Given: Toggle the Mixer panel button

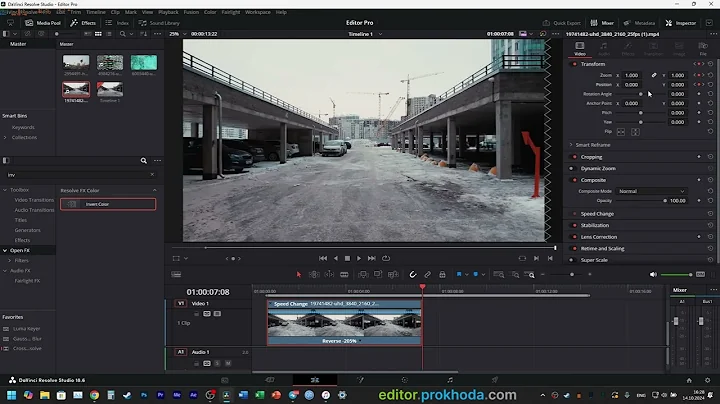Looking at the screenshot, I should (602, 23).
